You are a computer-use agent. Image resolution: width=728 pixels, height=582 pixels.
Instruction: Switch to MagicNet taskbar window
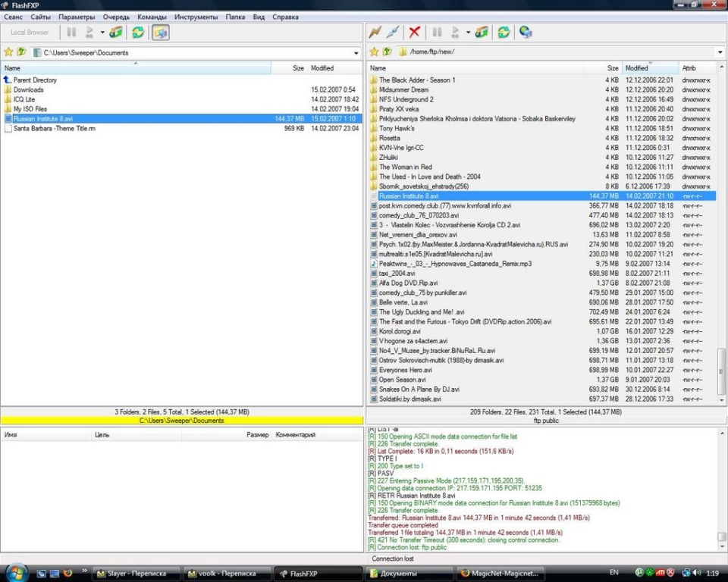(500, 574)
